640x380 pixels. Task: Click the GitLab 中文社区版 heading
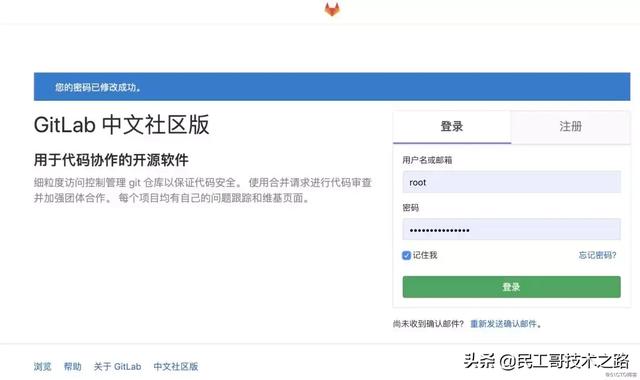tap(121, 124)
